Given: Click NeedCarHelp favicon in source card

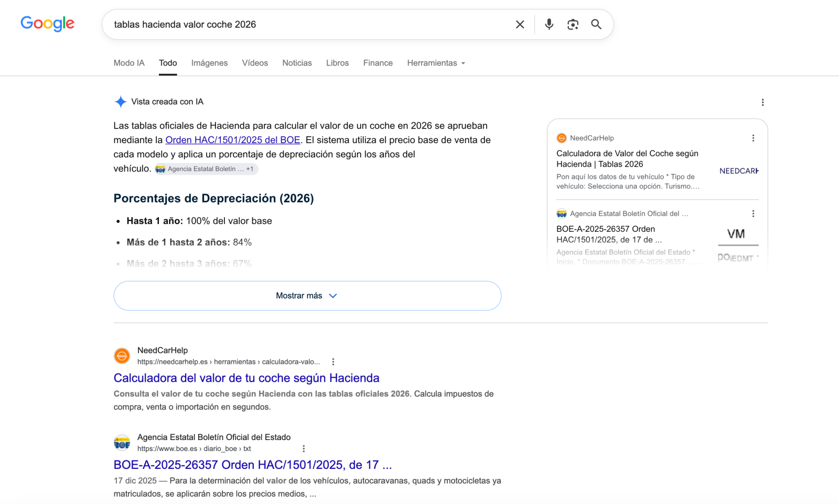Looking at the screenshot, I should 562,138.
